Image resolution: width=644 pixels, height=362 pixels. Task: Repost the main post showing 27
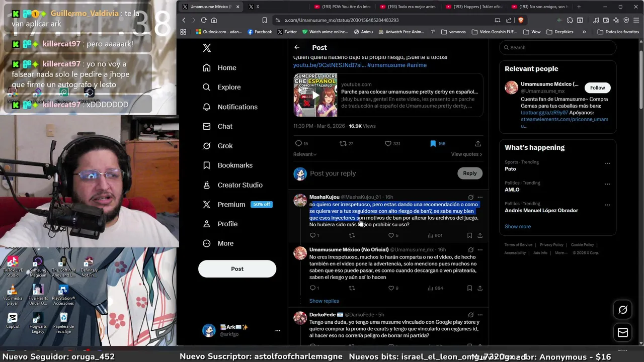346,143
